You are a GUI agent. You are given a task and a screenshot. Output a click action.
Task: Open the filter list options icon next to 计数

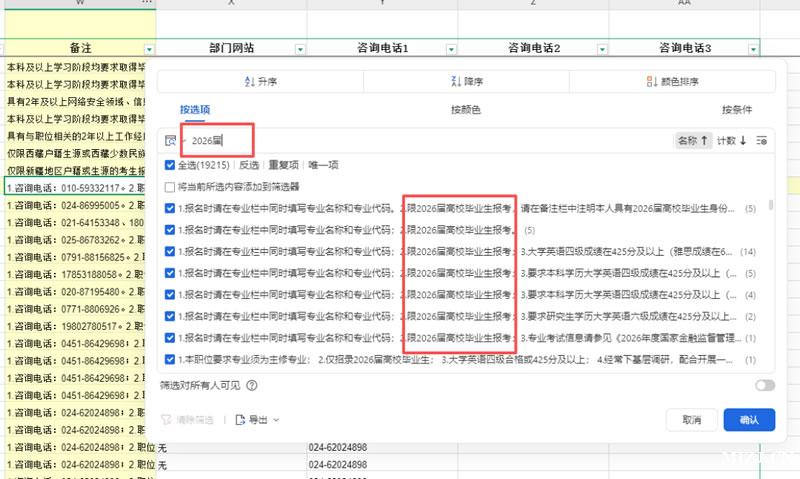point(762,141)
